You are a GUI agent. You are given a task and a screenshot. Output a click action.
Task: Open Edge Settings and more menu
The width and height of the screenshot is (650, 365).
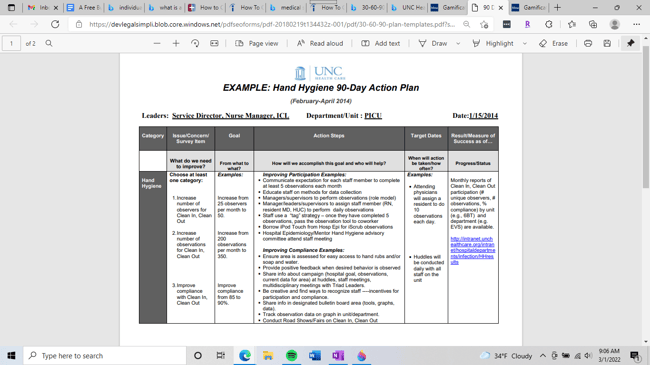point(636,24)
